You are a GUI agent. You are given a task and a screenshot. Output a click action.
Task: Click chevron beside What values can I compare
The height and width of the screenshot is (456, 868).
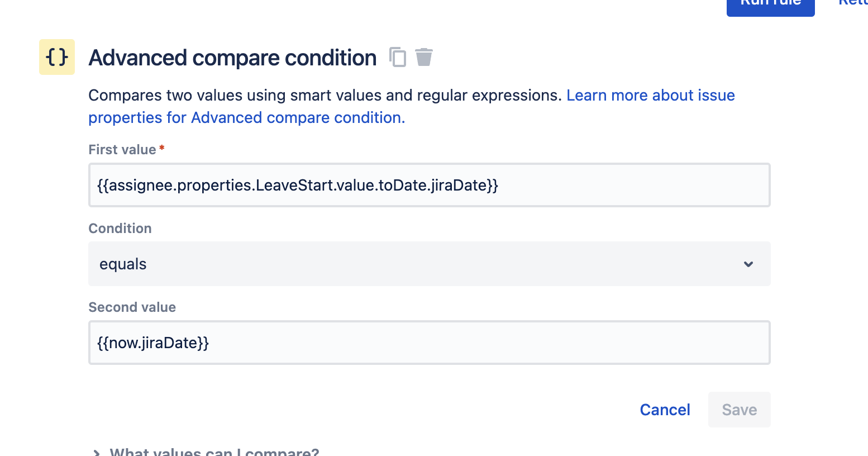[97, 453]
